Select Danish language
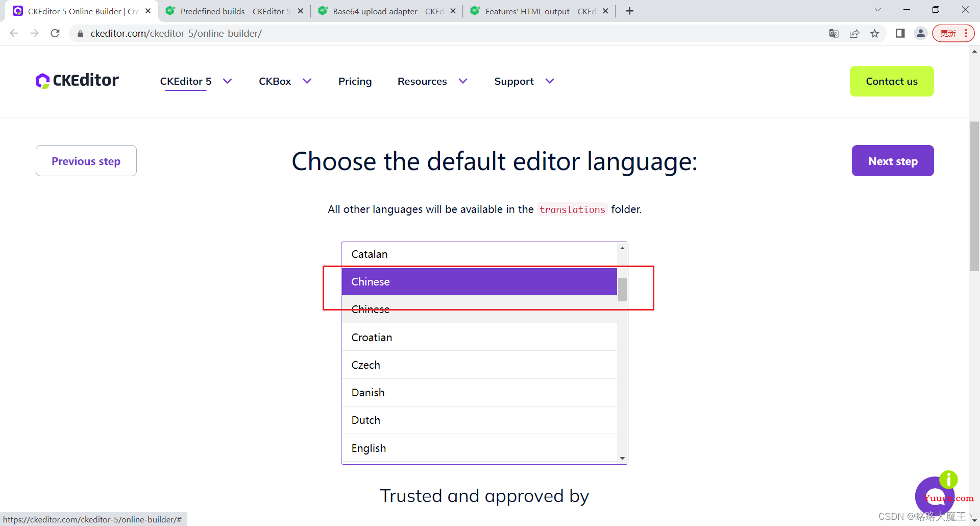This screenshot has height=526, width=980. pos(479,392)
